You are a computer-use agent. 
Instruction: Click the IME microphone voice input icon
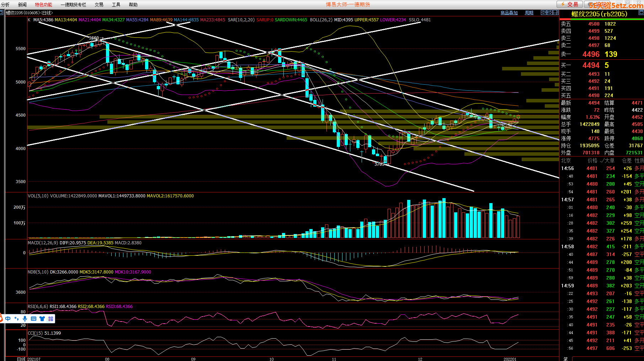(25, 319)
